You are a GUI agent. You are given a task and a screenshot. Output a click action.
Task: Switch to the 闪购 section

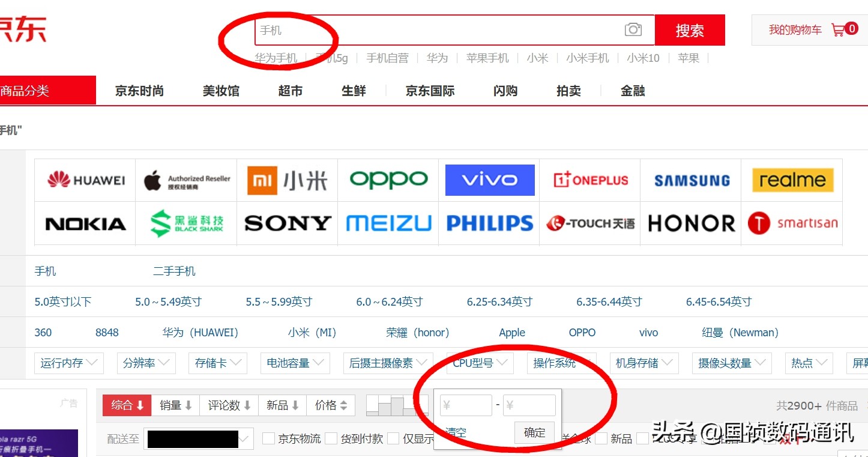coord(505,90)
